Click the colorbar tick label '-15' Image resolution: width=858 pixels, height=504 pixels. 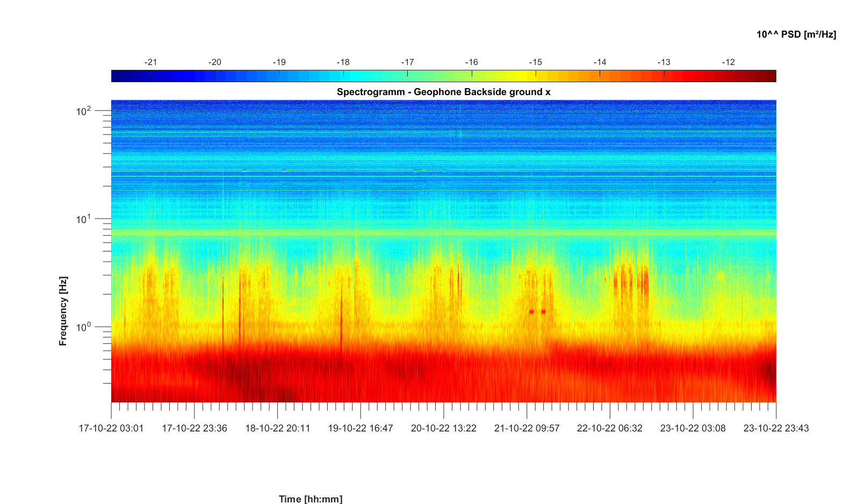(x=535, y=62)
